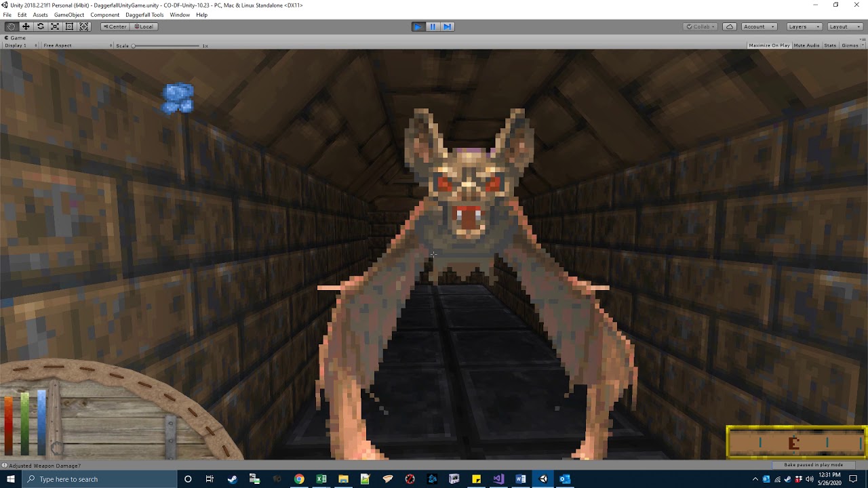Open the Windows Start menu
The image size is (868, 488).
(x=10, y=479)
